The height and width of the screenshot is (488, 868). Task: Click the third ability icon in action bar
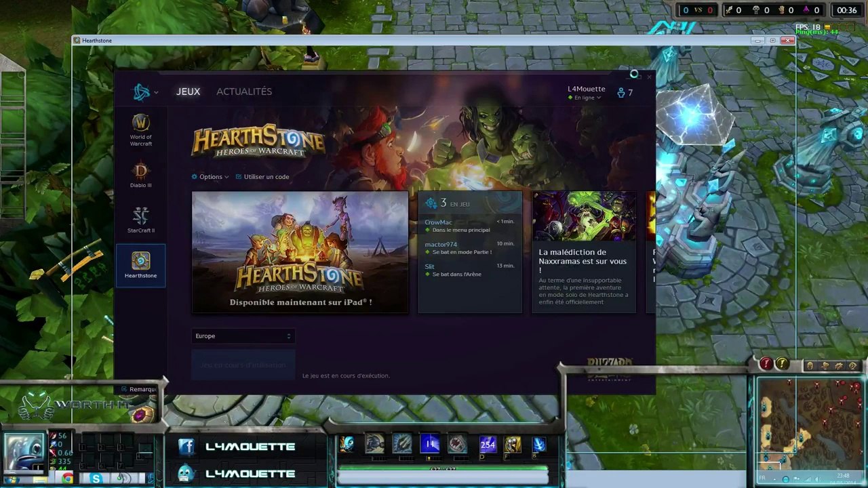tap(402, 444)
